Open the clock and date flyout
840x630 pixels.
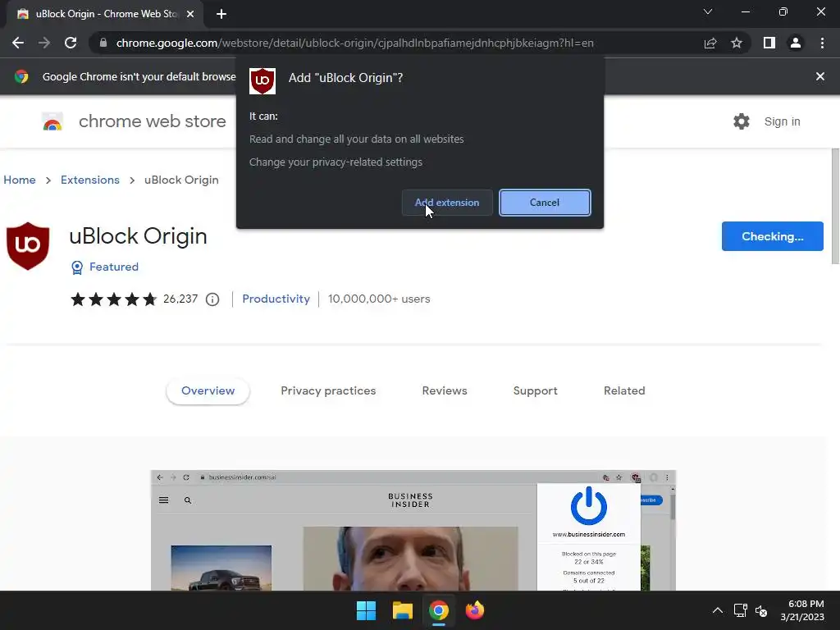[x=802, y=610]
